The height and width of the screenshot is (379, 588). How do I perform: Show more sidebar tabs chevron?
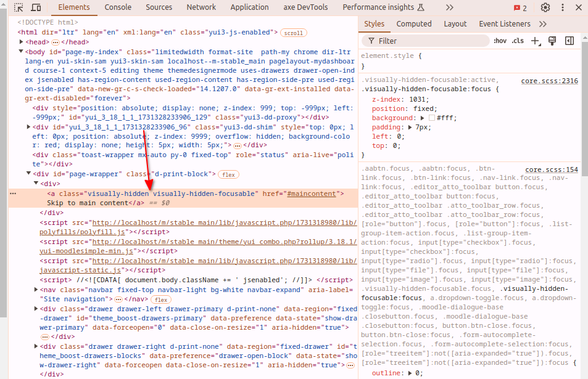coord(542,24)
